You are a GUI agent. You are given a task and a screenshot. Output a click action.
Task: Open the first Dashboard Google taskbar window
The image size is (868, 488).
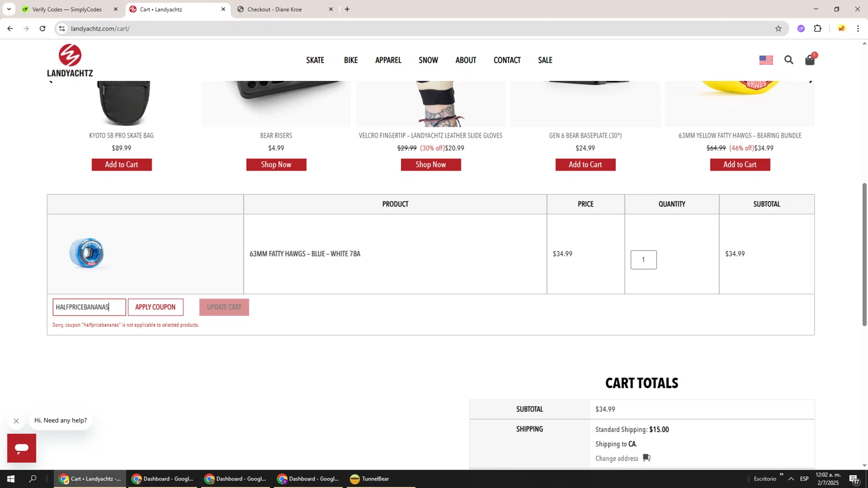[x=163, y=479]
